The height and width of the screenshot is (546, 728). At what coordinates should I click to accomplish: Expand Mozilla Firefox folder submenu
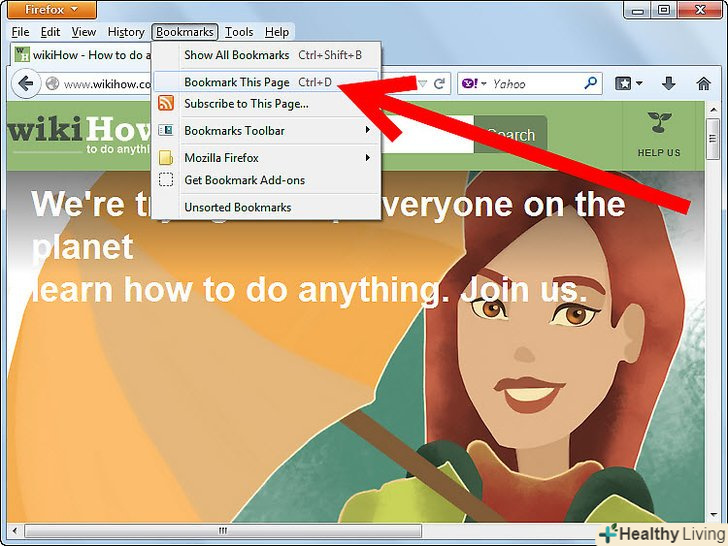[266, 158]
